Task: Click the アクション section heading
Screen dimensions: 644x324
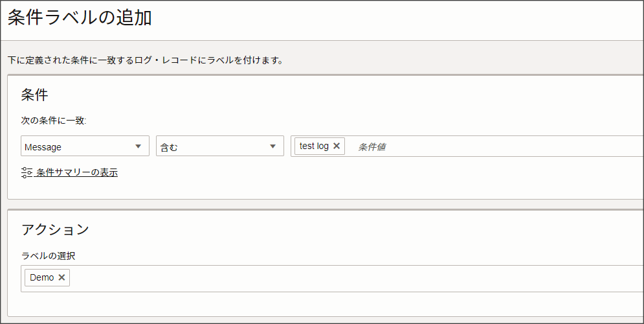Action: 55,229
